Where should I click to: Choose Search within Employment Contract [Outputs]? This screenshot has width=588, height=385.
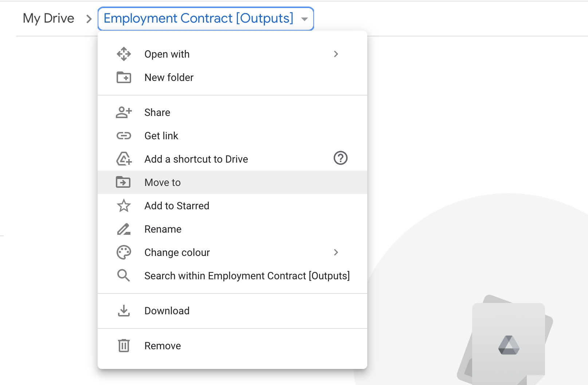coord(247,276)
